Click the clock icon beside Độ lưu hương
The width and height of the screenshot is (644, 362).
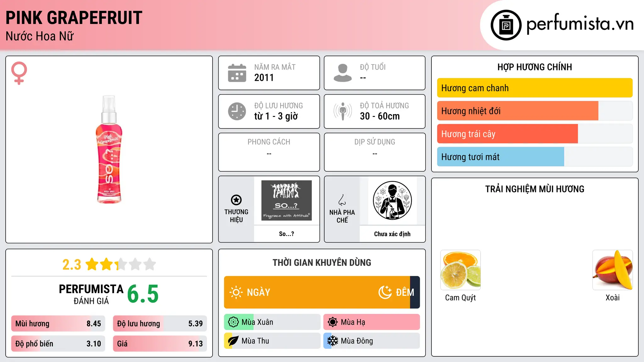point(237,111)
